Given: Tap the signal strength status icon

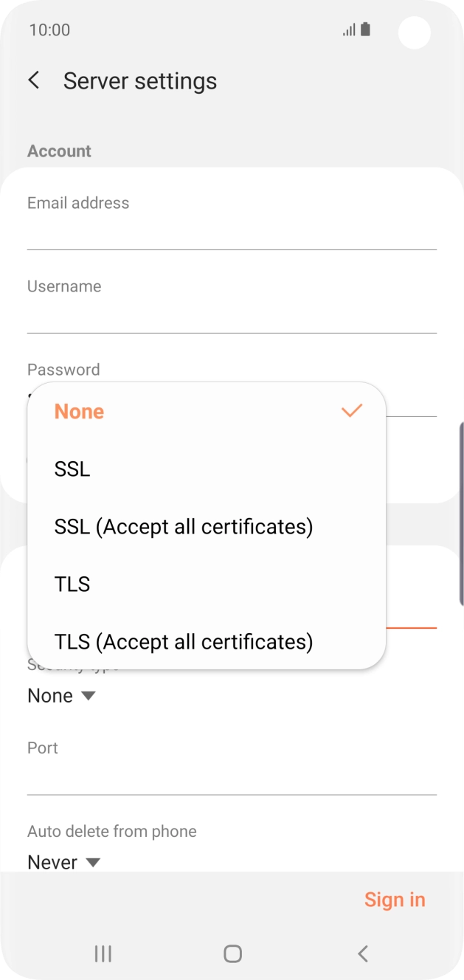Looking at the screenshot, I should (349, 30).
